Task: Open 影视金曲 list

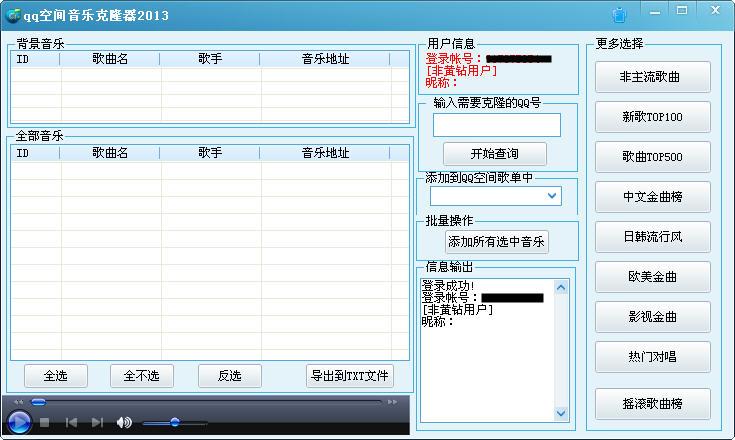Action: tap(652, 317)
